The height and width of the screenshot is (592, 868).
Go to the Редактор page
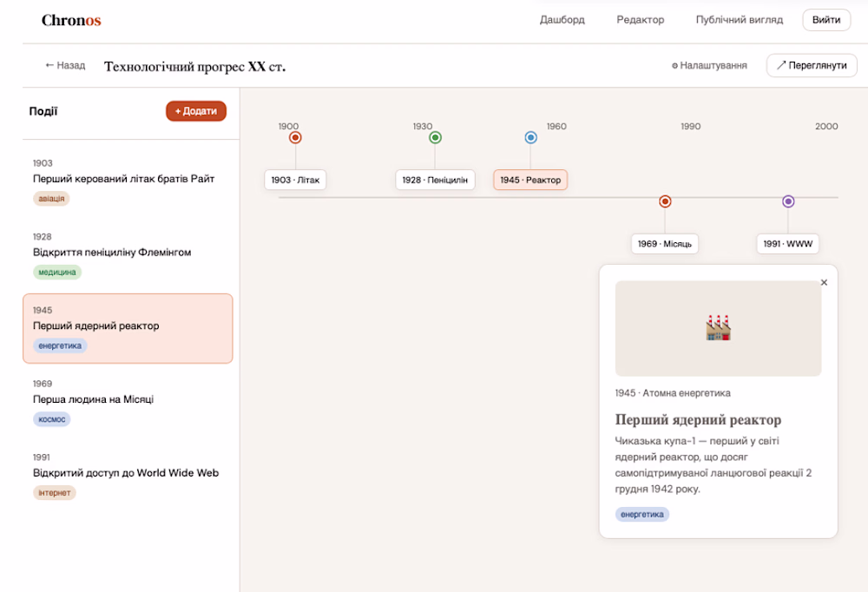pyautogui.click(x=640, y=20)
